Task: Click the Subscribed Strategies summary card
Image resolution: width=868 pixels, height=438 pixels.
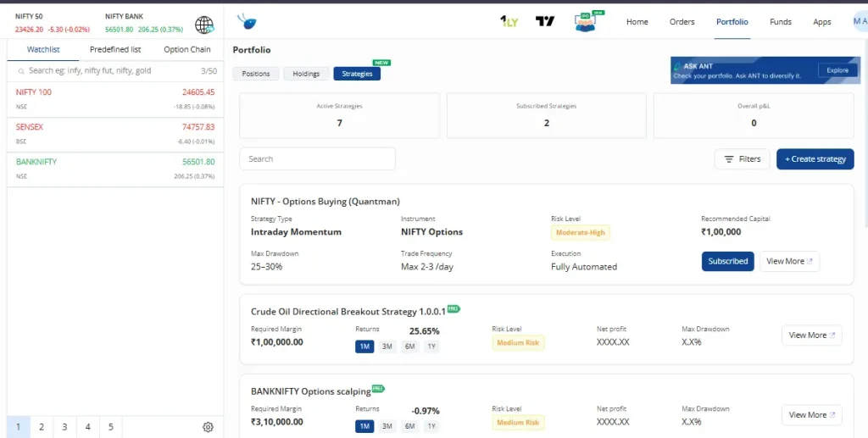Action: [547, 115]
